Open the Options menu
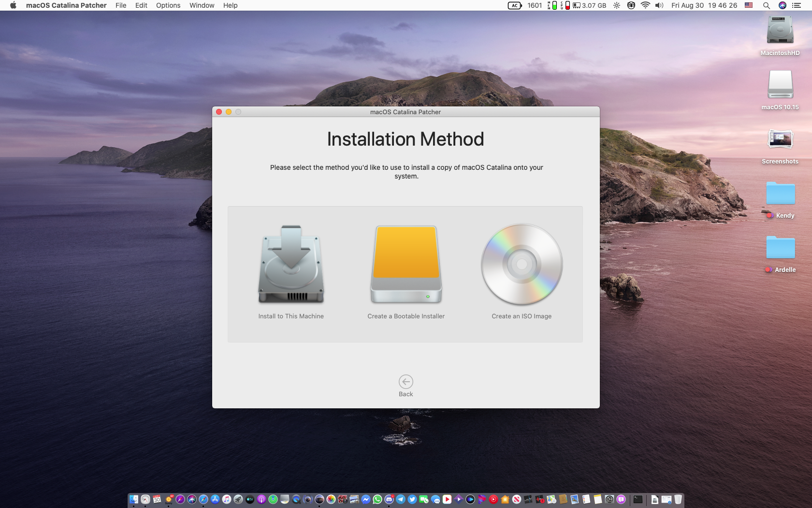This screenshot has width=812, height=508. click(x=168, y=5)
